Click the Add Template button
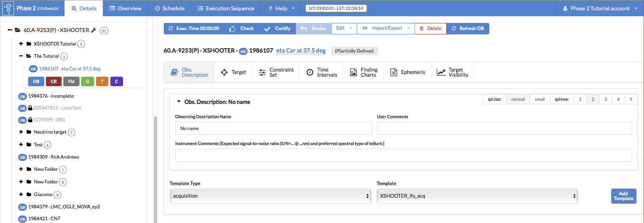 click(623, 196)
